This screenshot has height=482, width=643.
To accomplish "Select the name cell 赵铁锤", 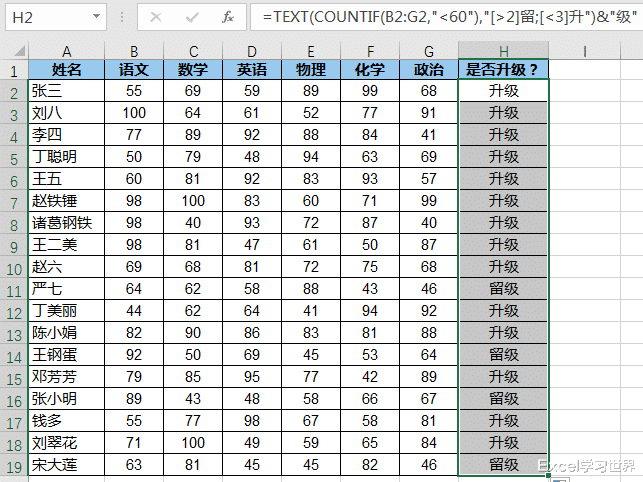I will (66, 201).
